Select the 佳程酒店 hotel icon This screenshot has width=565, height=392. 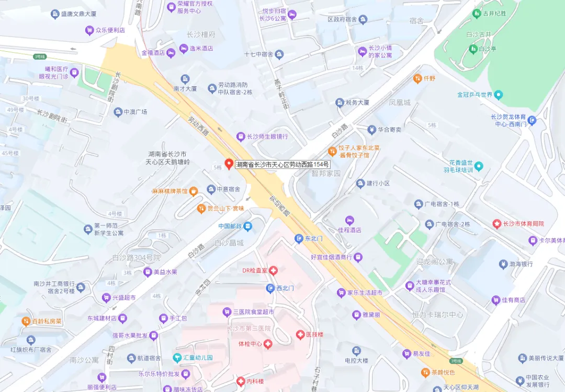(349, 220)
